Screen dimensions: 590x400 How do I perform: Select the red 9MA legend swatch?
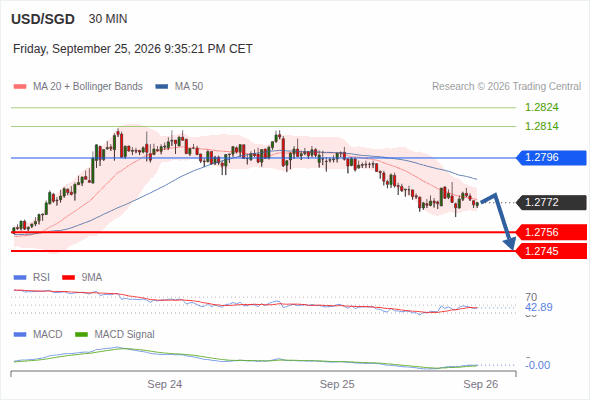click(x=68, y=278)
